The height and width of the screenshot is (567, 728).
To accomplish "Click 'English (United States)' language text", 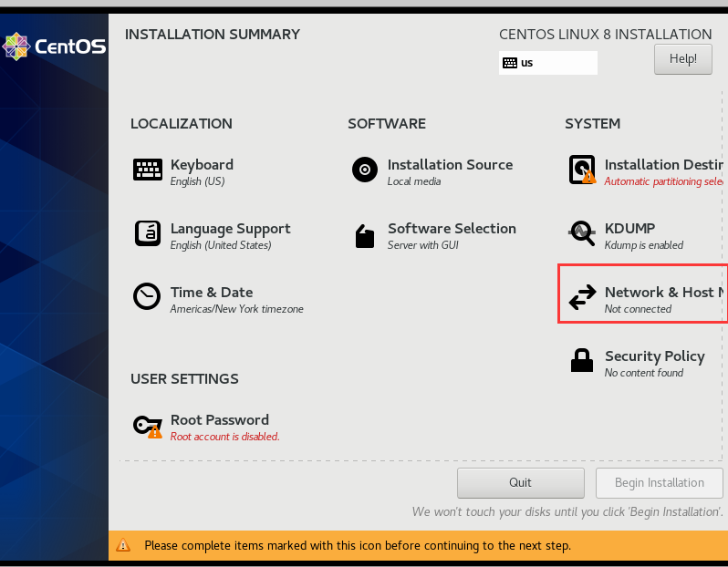I will coord(221,245).
